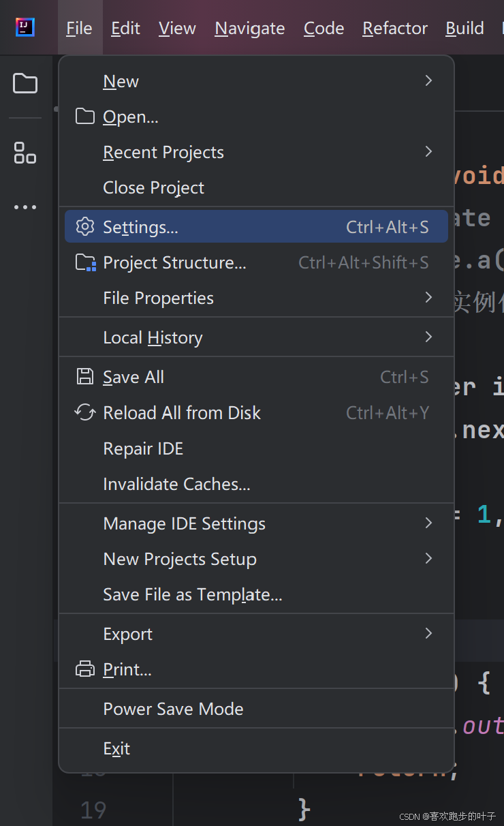
Task: Click the Save All floppy disk icon
Action: pyautogui.click(x=85, y=377)
